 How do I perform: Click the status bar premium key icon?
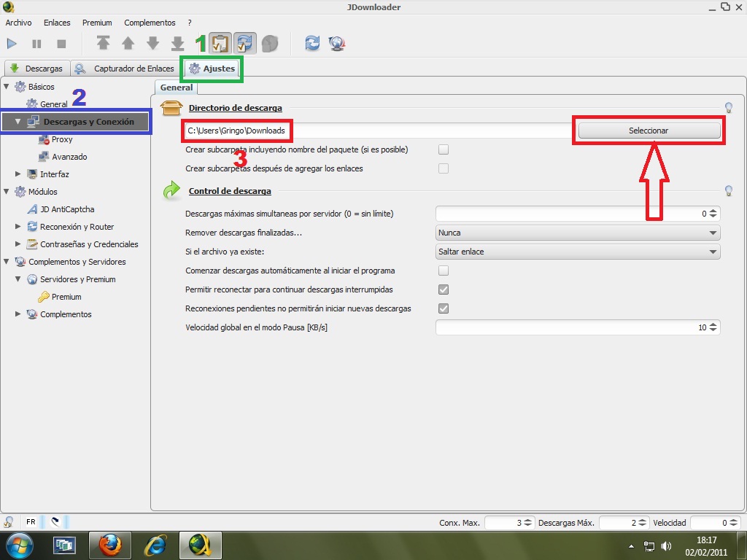(8, 522)
